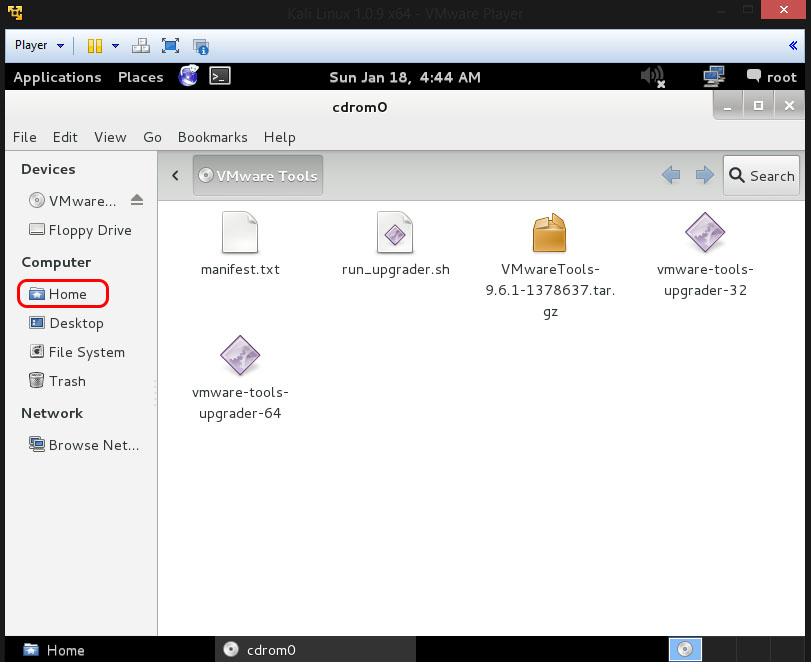Open the Places menu in the top panel
This screenshot has width=811, height=662.
coord(140,77)
